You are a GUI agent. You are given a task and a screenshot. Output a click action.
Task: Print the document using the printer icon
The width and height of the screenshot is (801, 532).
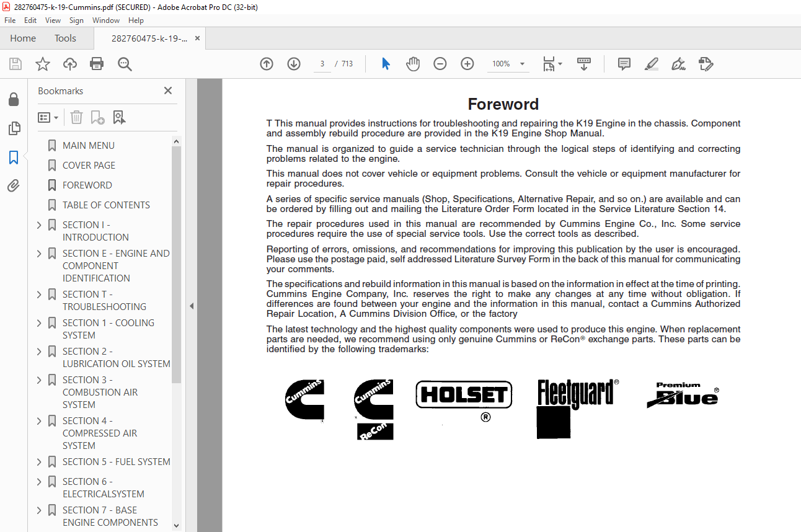coord(97,64)
